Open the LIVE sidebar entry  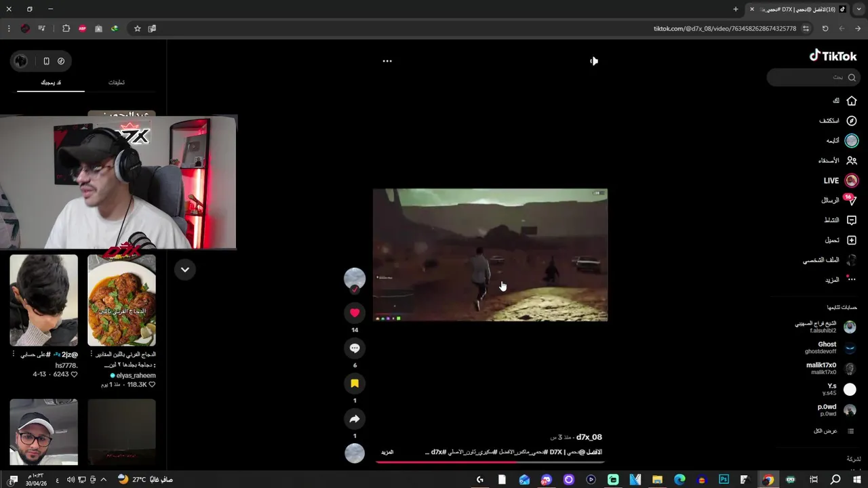(841, 181)
